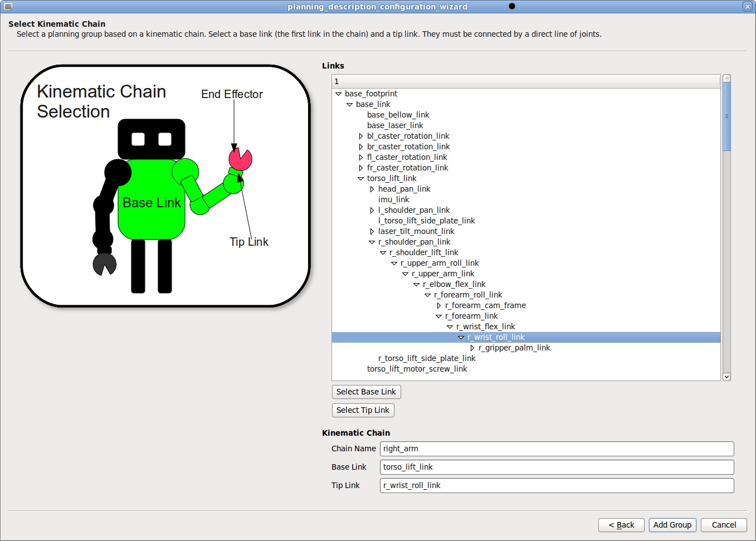Collapse the r_shoulder_pan_link node
Image resolution: width=756 pixels, height=541 pixels.
pos(372,242)
